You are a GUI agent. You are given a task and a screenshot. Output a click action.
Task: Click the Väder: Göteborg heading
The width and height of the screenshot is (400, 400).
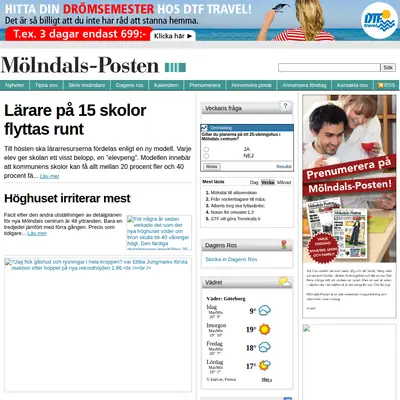(226, 299)
